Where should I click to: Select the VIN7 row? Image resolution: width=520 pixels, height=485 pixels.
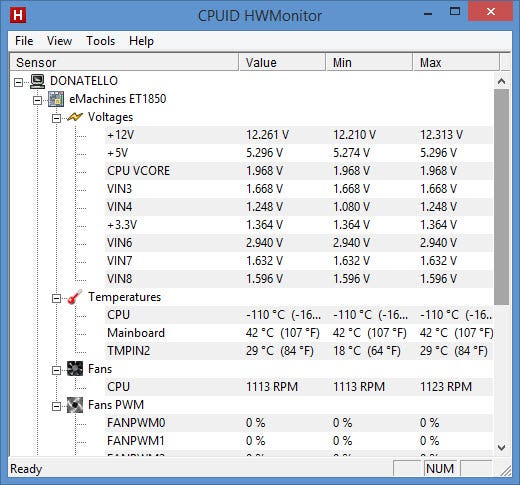[299, 261]
